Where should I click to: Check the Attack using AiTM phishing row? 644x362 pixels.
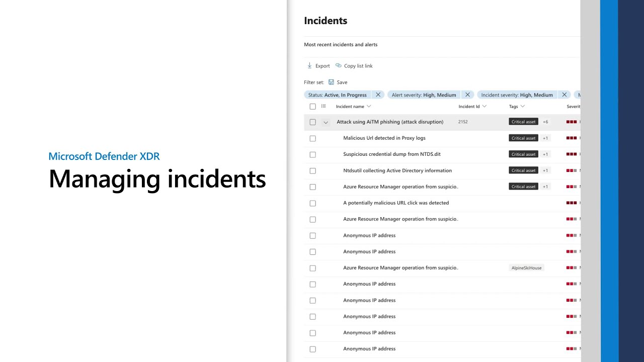pos(313,122)
